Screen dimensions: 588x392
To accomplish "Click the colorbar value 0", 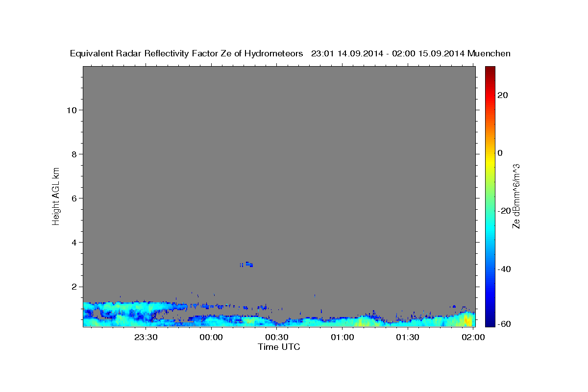I will [x=500, y=153].
